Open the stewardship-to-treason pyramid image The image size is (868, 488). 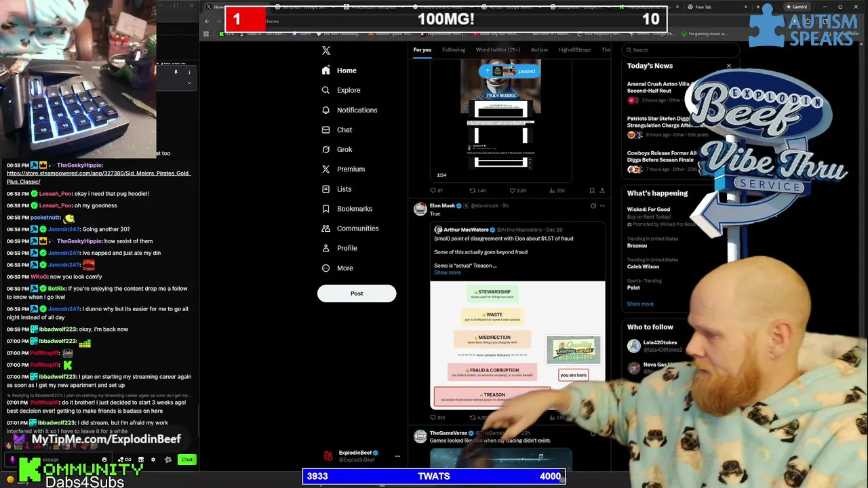tap(517, 344)
